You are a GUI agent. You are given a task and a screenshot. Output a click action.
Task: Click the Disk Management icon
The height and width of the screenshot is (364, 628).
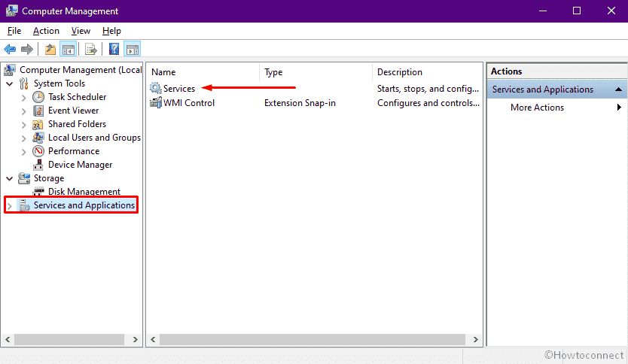[x=38, y=191]
